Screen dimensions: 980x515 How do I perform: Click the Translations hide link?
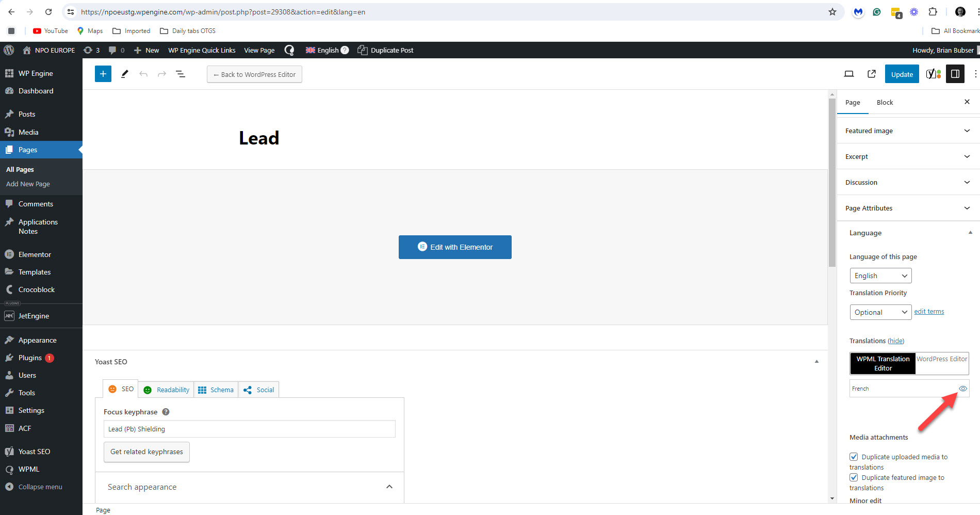[896, 341]
